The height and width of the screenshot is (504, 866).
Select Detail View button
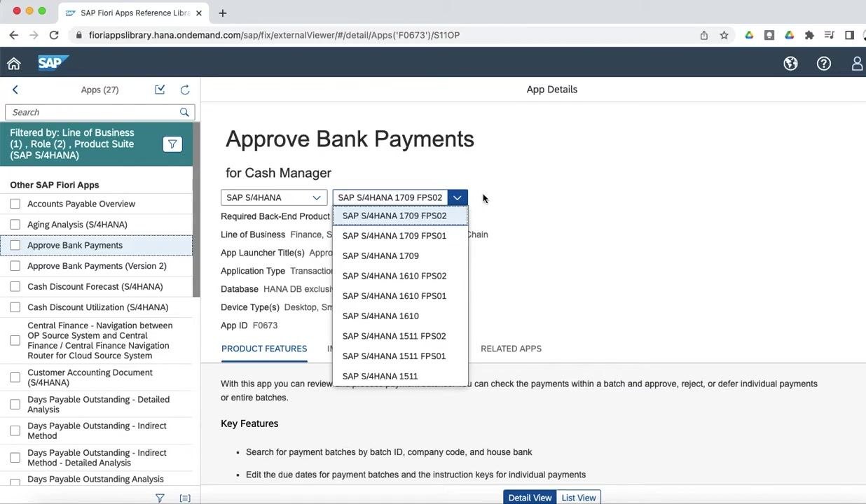530,498
